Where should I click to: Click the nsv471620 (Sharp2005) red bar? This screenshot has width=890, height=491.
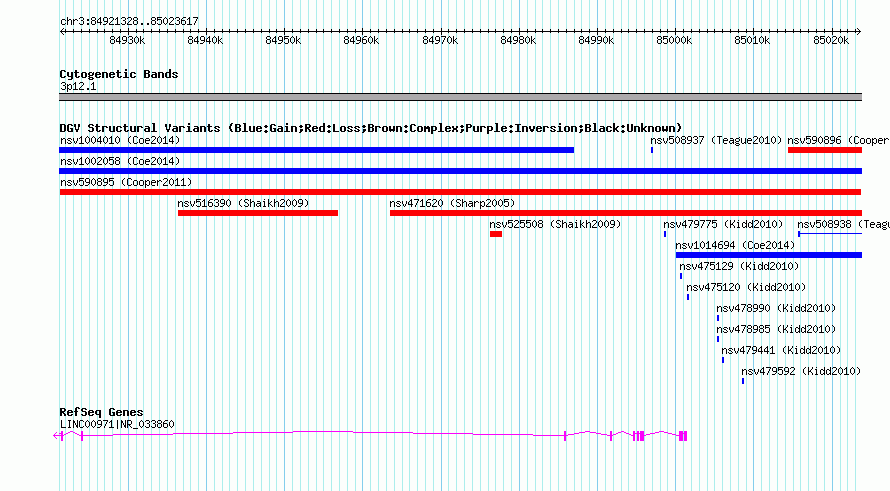pyautogui.click(x=625, y=213)
